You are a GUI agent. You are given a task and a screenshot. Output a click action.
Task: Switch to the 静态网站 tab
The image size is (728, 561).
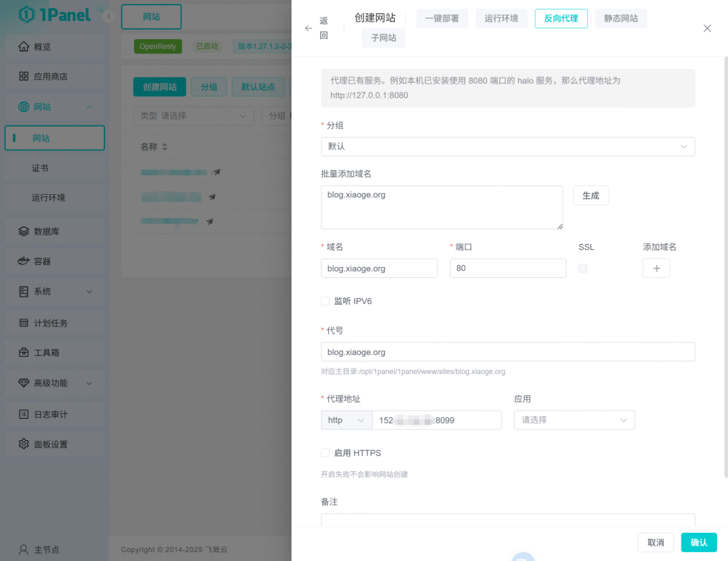(x=620, y=18)
